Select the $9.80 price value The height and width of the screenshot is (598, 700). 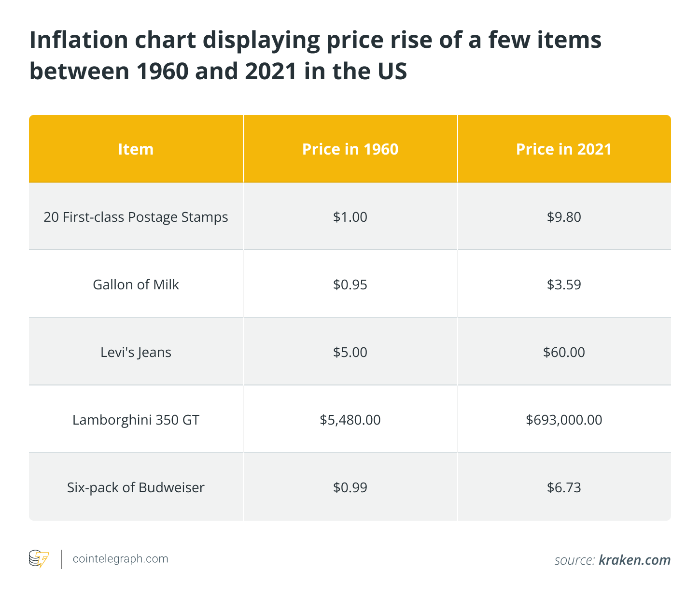tap(564, 217)
